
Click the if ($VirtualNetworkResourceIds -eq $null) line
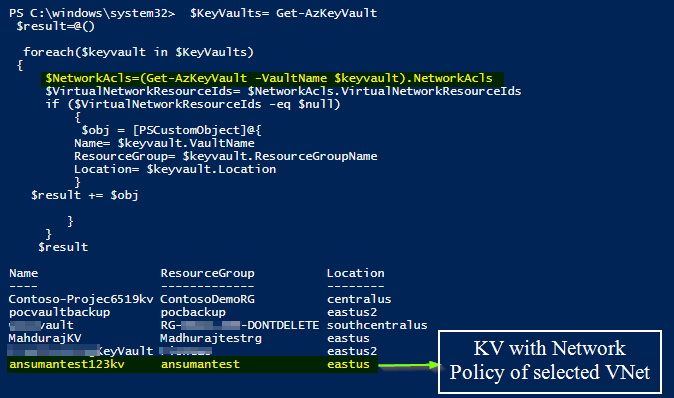pos(193,104)
